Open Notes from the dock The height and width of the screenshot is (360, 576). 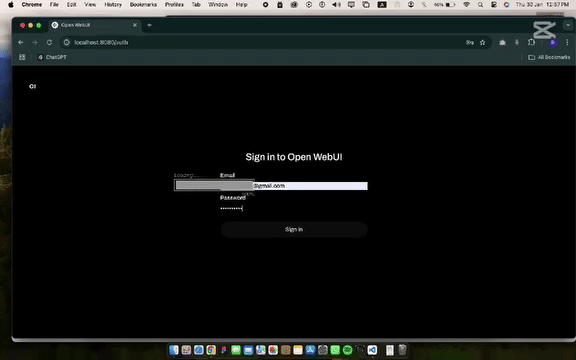[298, 350]
